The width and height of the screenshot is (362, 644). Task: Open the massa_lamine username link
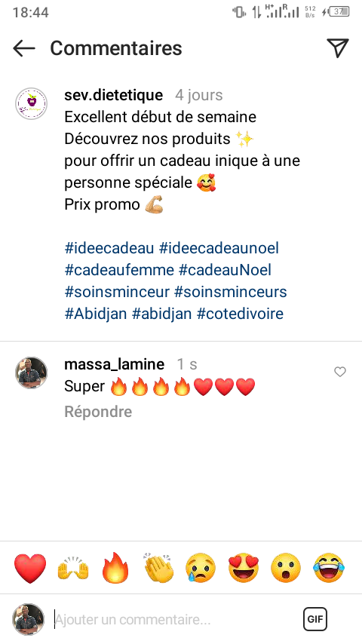114,364
